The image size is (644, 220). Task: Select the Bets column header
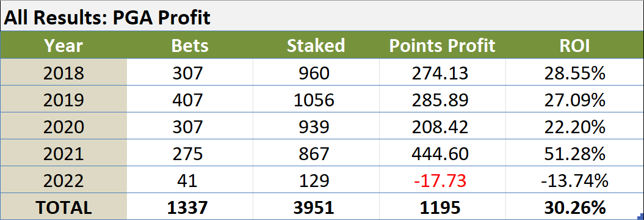click(x=190, y=46)
